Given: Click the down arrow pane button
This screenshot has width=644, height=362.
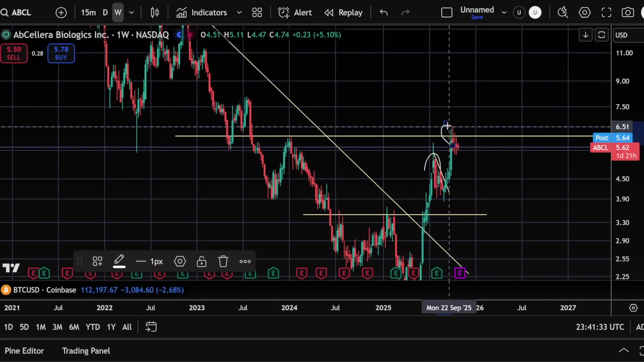Looking at the screenshot, I should click(x=586, y=35).
